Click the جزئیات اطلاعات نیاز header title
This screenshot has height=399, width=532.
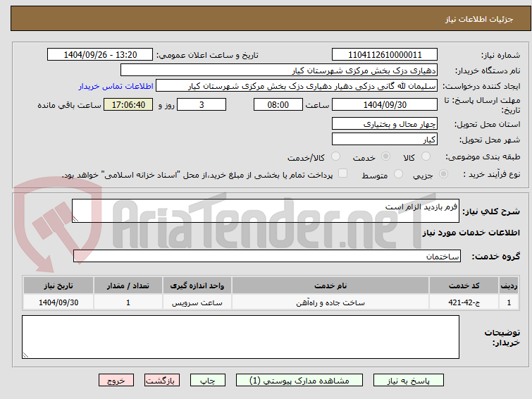pos(479,19)
